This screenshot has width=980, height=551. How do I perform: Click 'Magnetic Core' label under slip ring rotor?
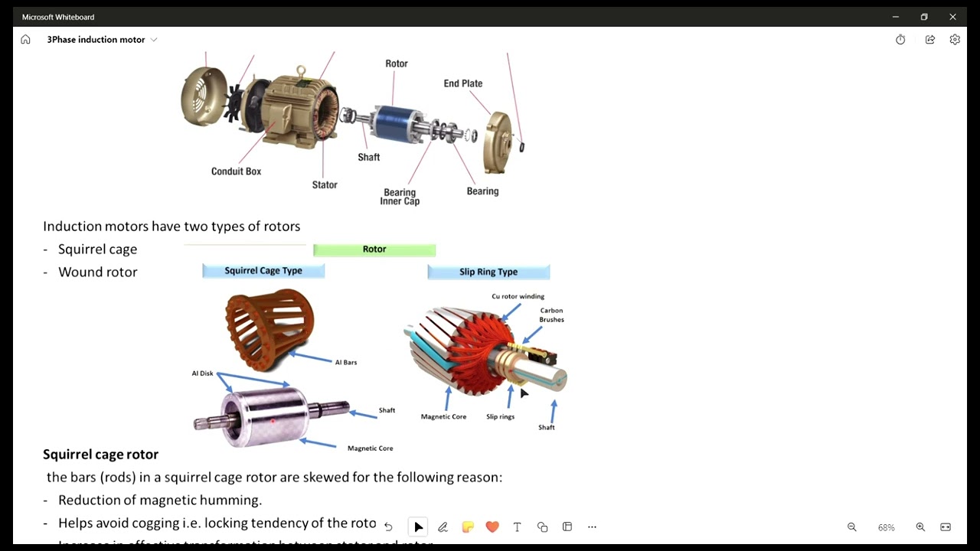(443, 417)
